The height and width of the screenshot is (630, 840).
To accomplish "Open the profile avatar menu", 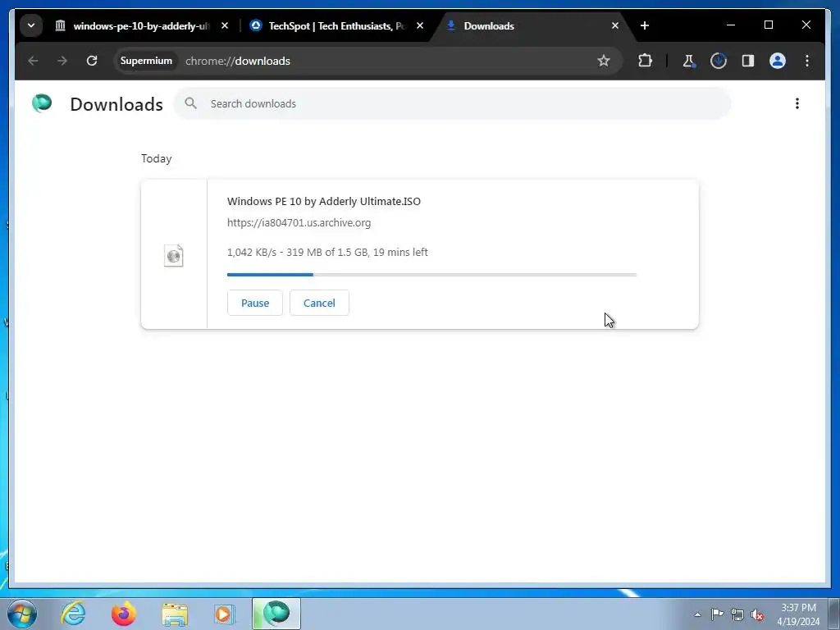I will coord(778,61).
